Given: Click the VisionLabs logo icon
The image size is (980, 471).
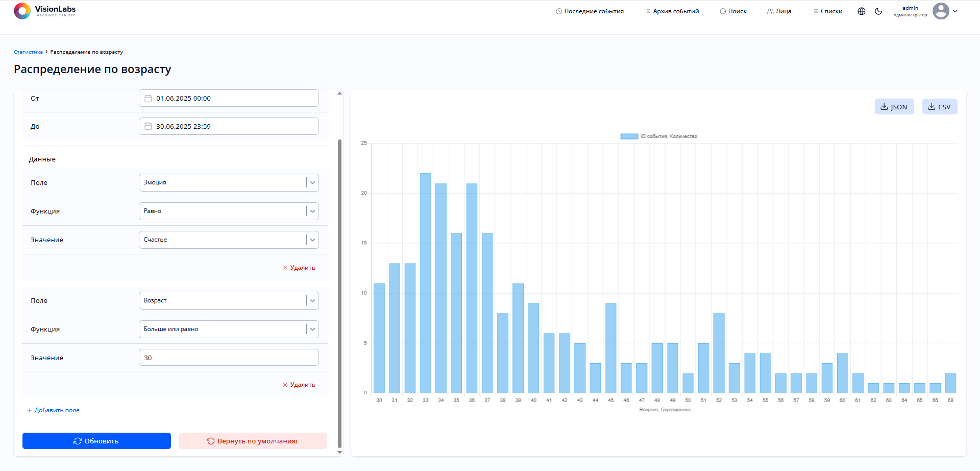Looking at the screenshot, I should click(x=22, y=11).
